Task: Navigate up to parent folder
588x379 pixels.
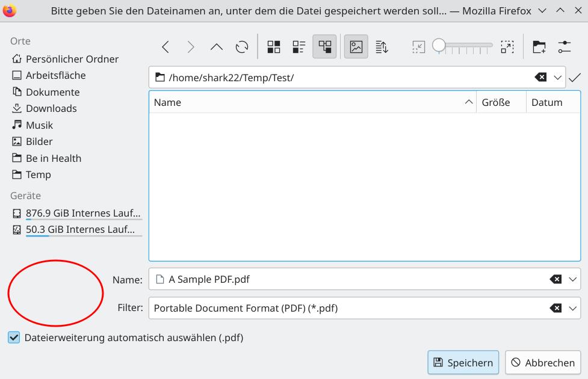Action: pyautogui.click(x=217, y=47)
